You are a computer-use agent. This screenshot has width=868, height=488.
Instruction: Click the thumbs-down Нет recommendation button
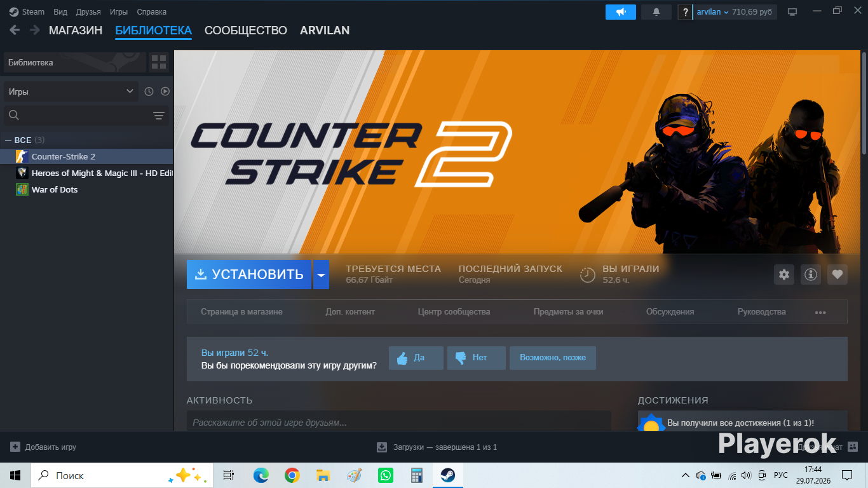click(477, 358)
